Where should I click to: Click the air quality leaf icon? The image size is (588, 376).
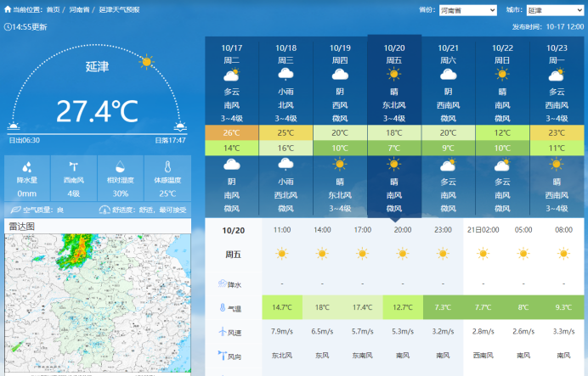point(16,209)
